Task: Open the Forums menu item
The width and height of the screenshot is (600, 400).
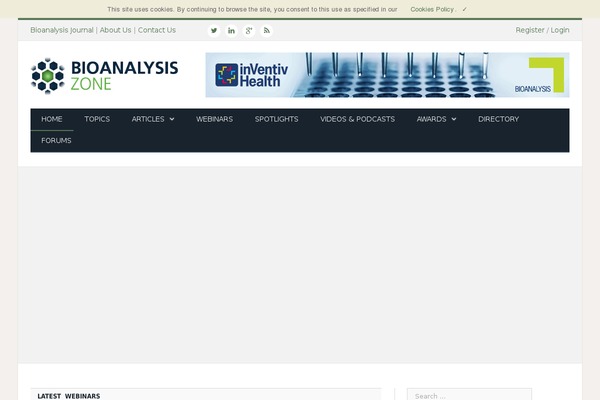Action: (56, 140)
